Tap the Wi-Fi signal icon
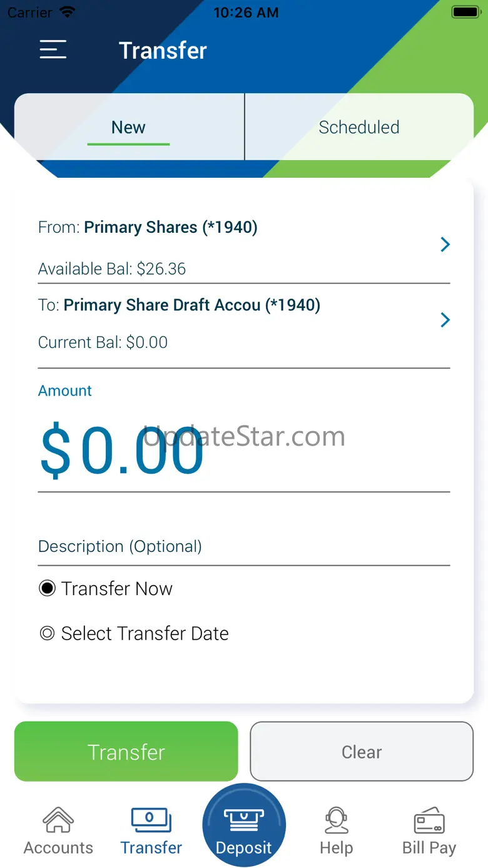488x868 pixels. (x=67, y=13)
